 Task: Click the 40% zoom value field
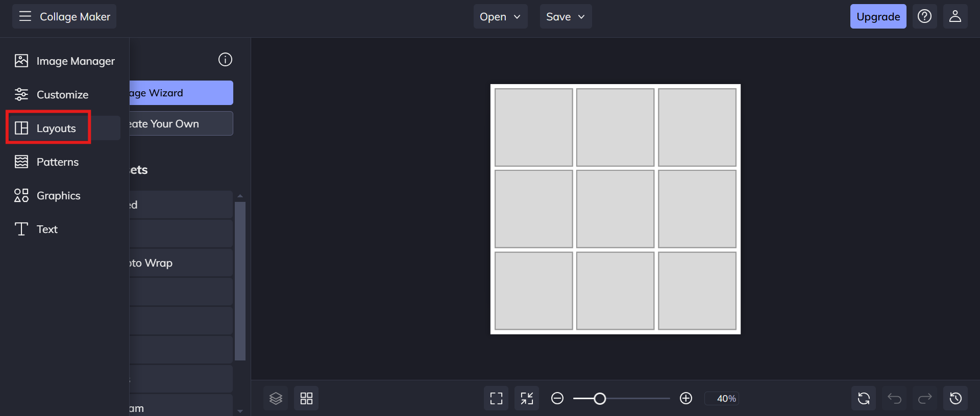pos(722,398)
